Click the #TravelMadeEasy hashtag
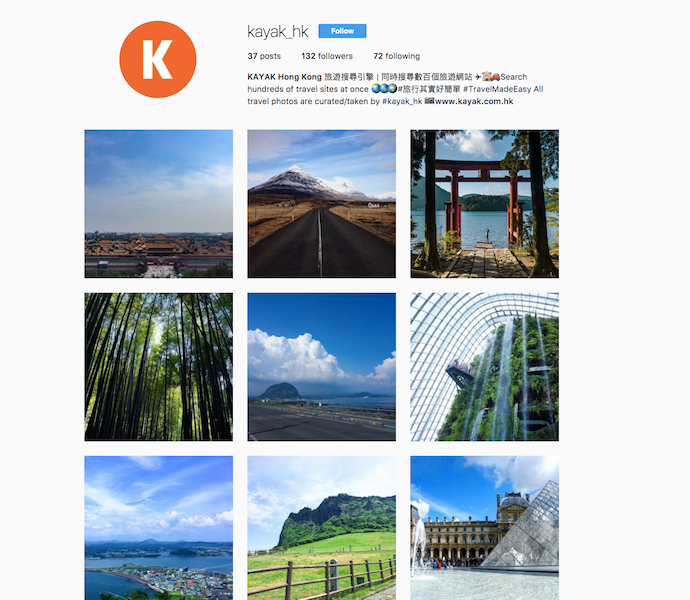 [x=497, y=89]
